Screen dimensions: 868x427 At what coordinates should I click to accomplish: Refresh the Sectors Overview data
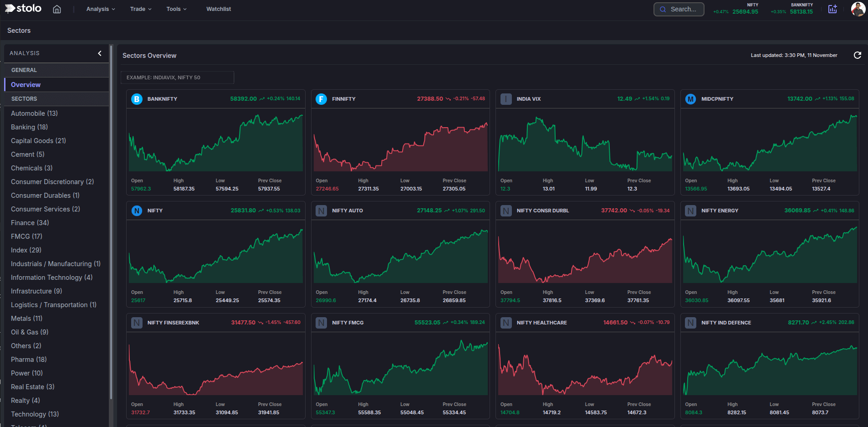click(x=857, y=55)
